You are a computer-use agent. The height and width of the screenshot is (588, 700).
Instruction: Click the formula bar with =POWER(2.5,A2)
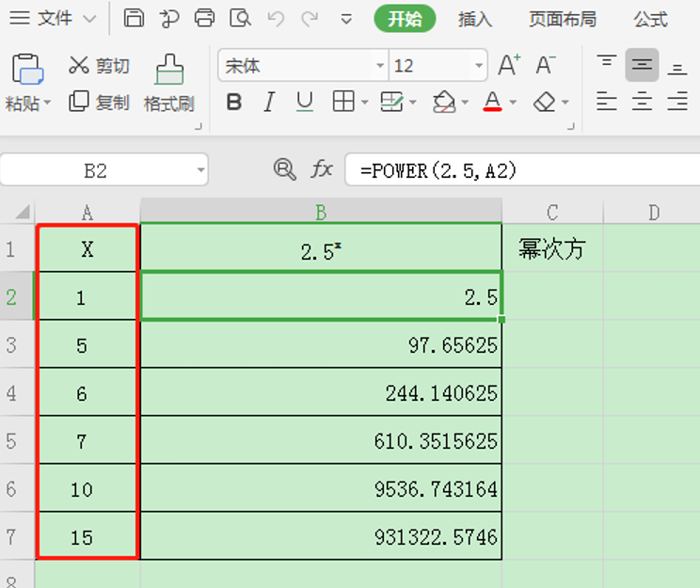[x=522, y=170]
